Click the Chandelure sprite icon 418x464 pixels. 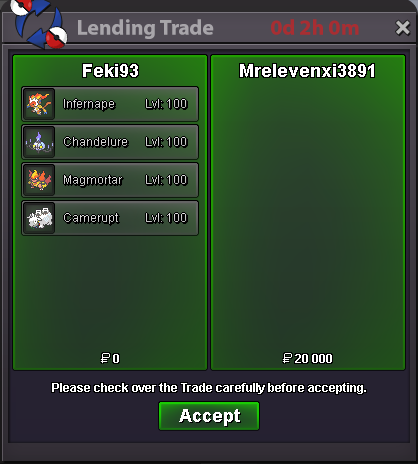pos(39,142)
